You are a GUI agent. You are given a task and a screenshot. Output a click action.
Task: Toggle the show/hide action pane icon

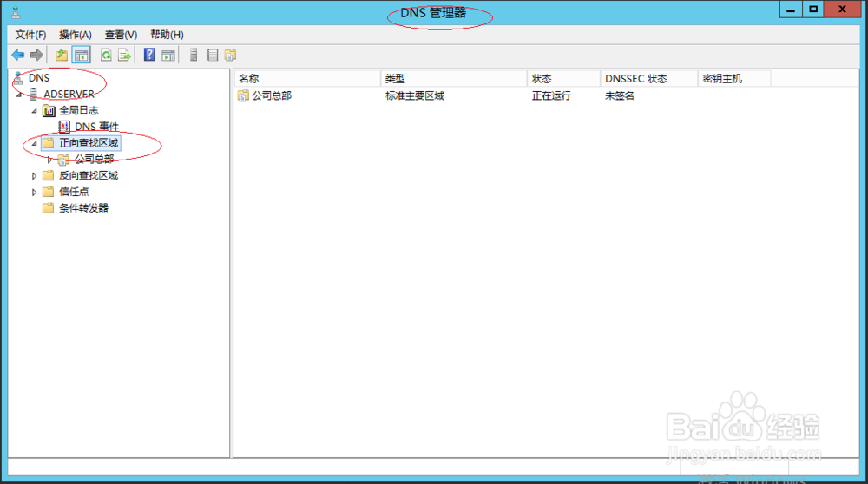coord(168,55)
